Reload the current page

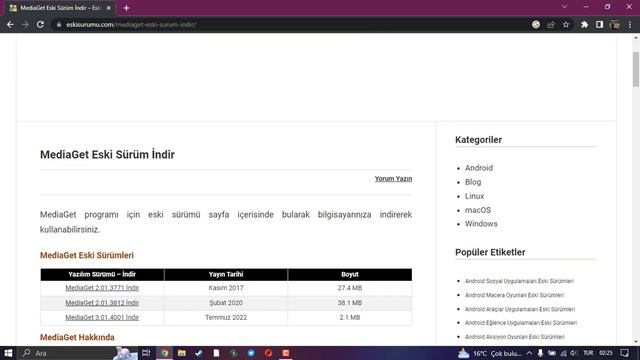click(x=40, y=24)
